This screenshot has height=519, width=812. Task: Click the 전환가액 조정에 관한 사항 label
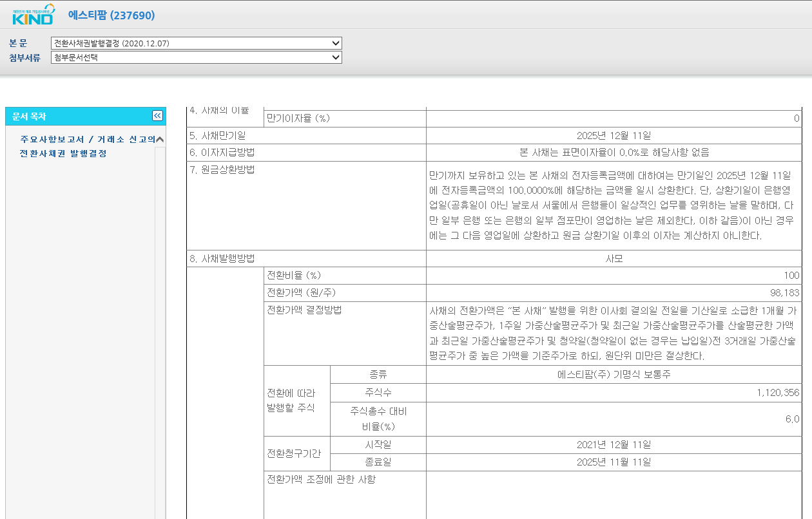pos(321,480)
